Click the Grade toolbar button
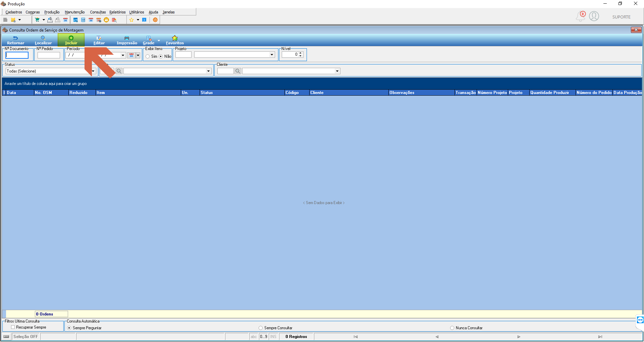The width and height of the screenshot is (644, 342). point(149,40)
